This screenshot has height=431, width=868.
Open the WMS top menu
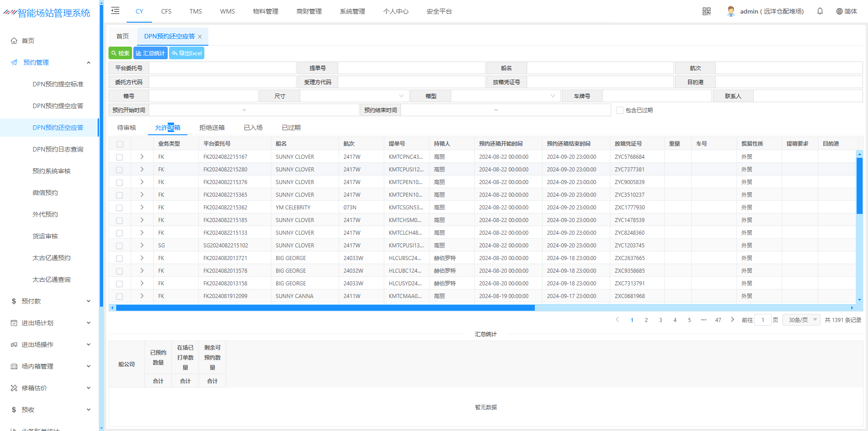point(227,11)
